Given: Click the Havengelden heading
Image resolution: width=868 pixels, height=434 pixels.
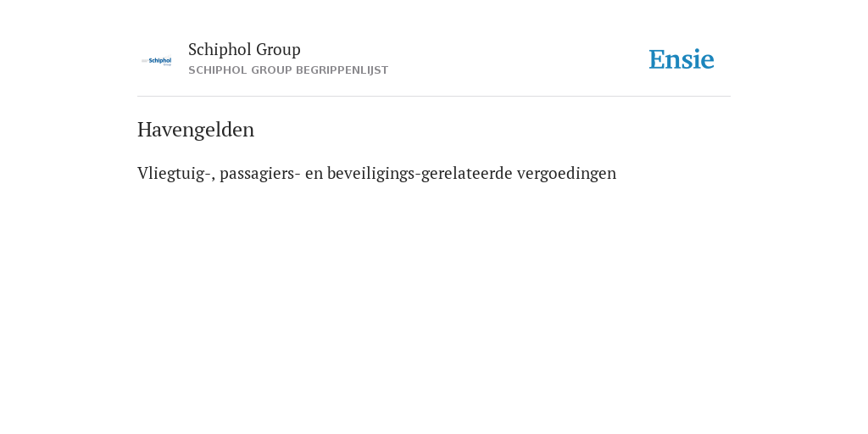Looking at the screenshot, I should (x=196, y=130).
